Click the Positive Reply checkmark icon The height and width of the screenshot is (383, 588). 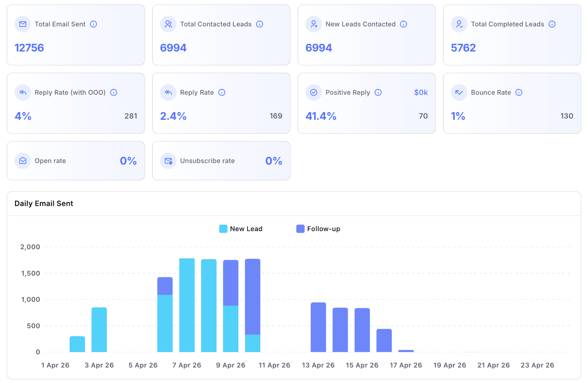tap(314, 92)
